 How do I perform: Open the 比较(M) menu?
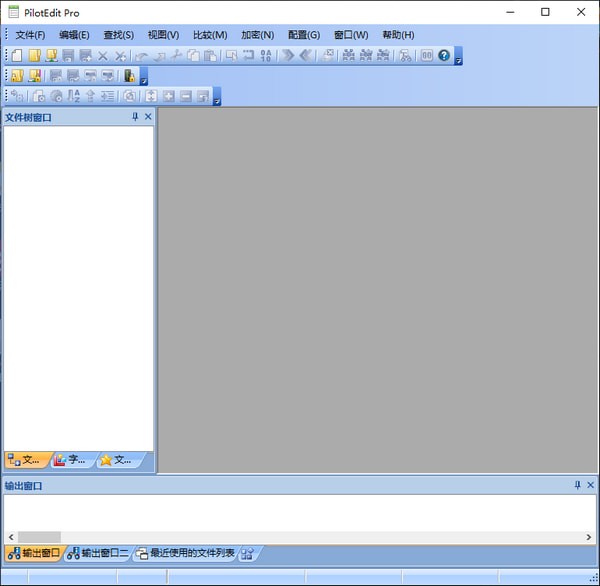pyautogui.click(x=208, y=35)
